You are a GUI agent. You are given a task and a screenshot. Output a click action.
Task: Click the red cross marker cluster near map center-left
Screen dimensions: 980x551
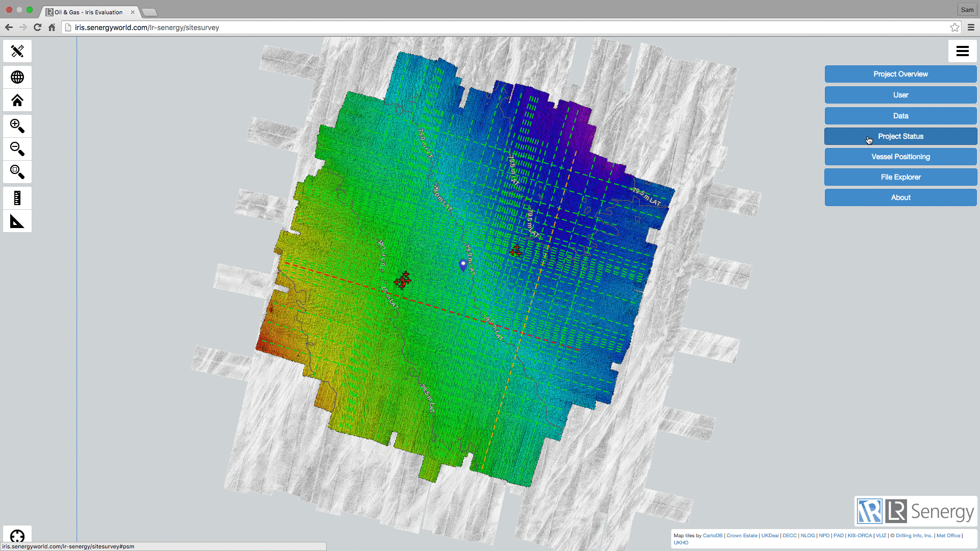tap(403, 280)
